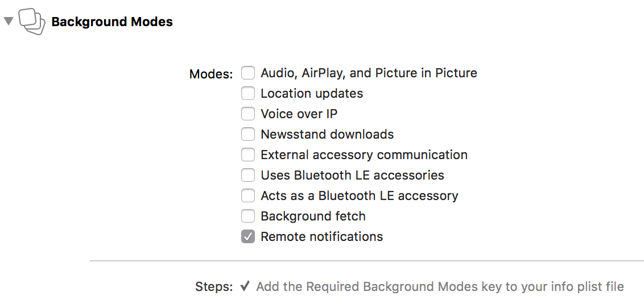Screen dimensions: 644x308
Task: Collapse the Background Modes disclosure triangle
Action: [8, 21]
